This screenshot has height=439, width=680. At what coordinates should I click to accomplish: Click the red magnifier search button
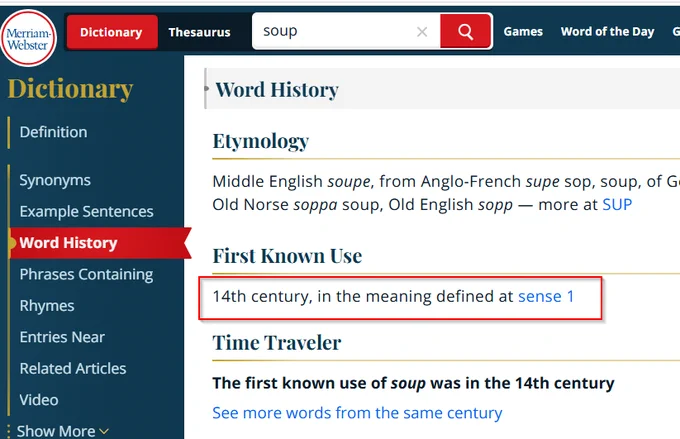click(466, 31)
